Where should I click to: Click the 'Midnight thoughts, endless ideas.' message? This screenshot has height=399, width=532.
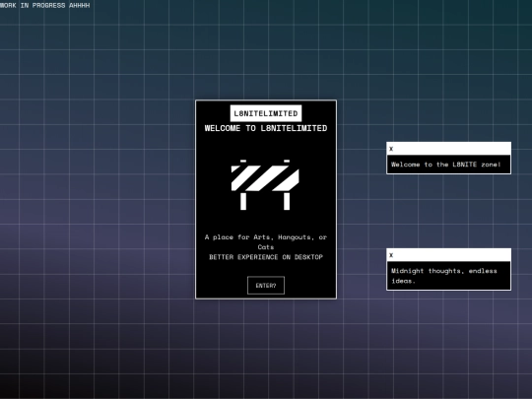[443, 276]
